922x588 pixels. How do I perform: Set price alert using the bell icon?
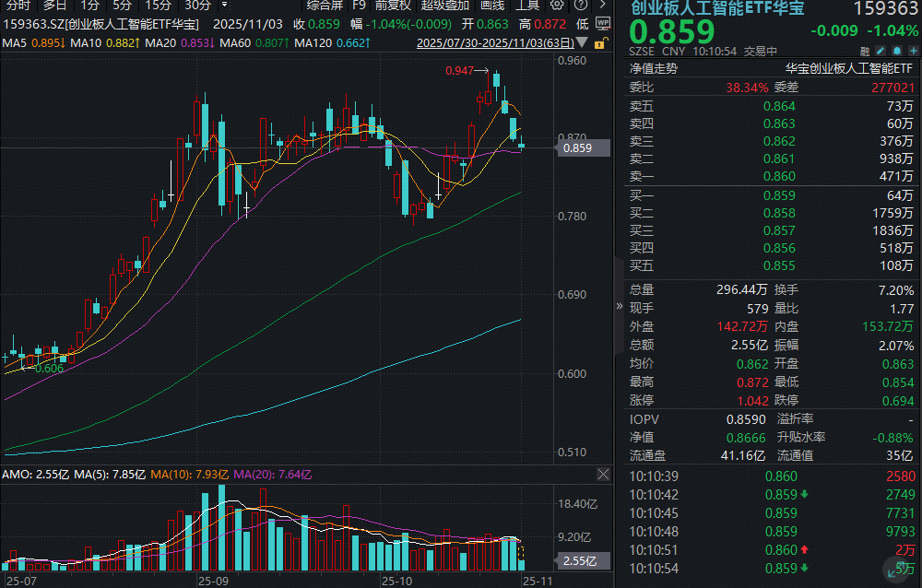[x=895, y=52]
